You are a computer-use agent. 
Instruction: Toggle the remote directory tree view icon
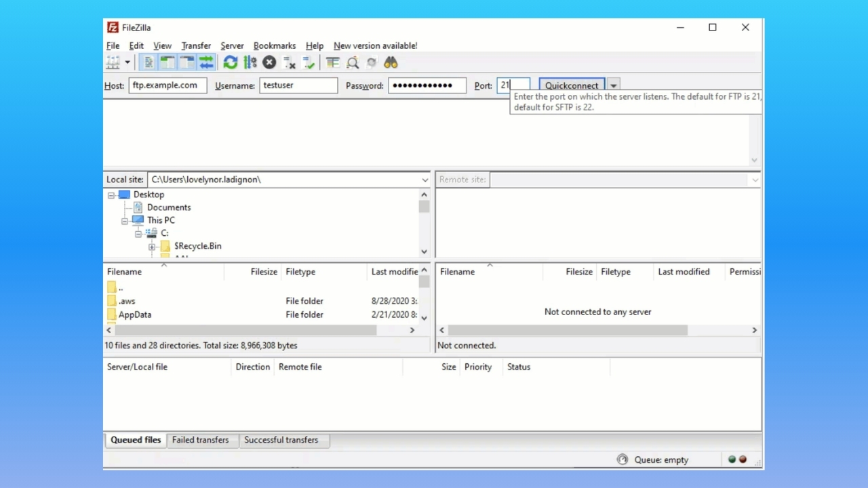coord(186,62)
